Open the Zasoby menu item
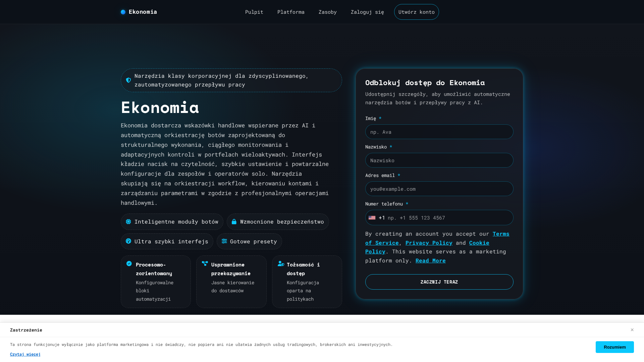The image size is (644, 362). tap(328, 12)
